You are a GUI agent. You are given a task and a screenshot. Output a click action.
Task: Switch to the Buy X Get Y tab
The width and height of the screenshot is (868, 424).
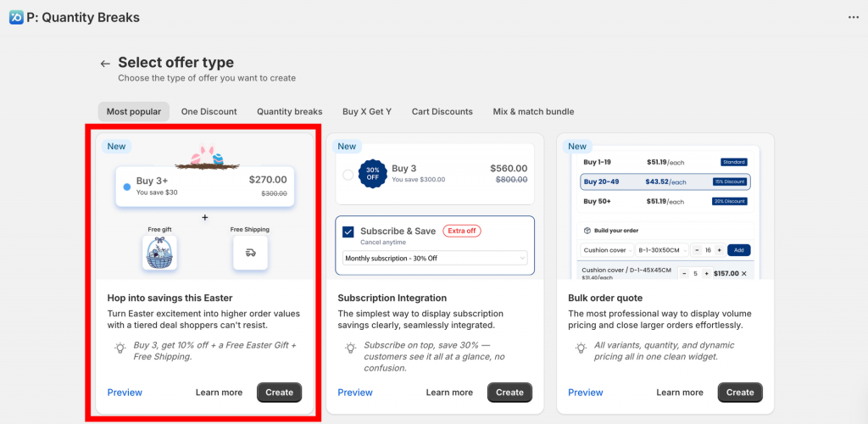(x=366, y=111)
